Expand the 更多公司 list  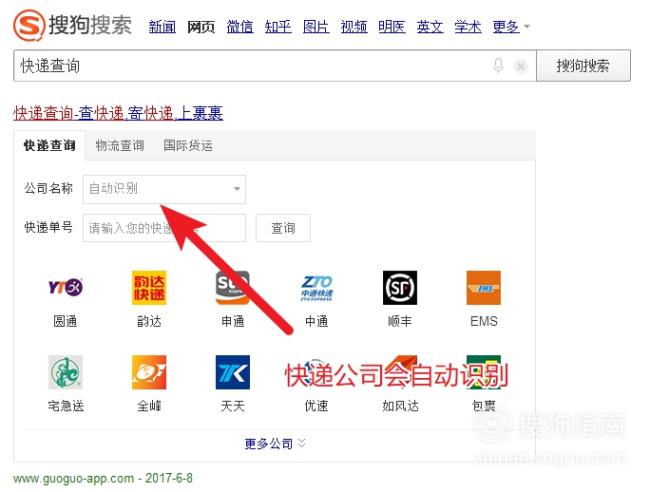(x=275, y=444)
